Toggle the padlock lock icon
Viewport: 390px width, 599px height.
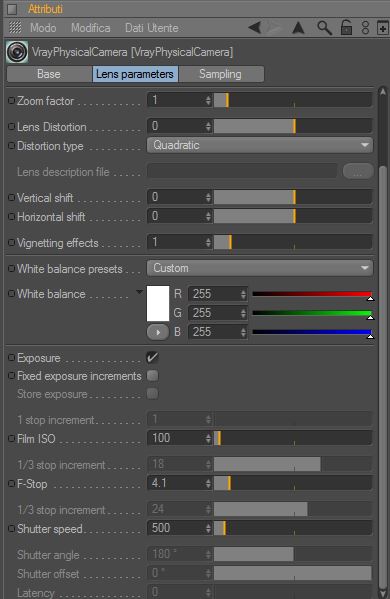click(346, 28)
